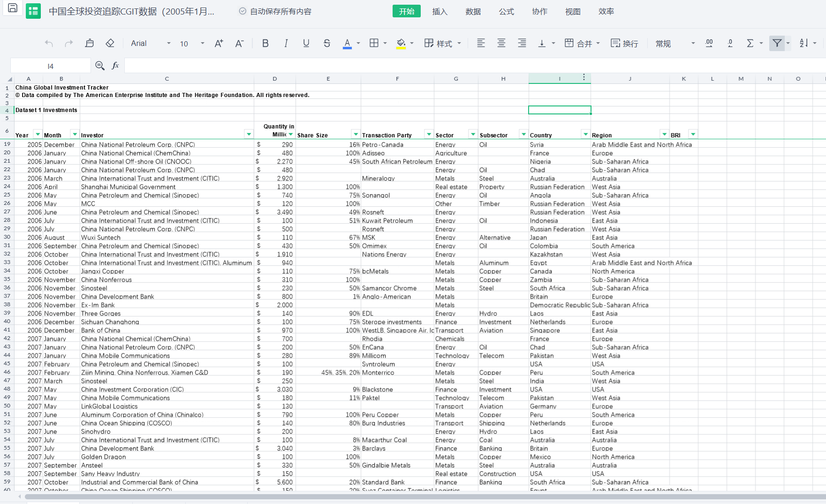826x504 pixels.
Task: Click the sum formula icon
Action: click(x=750, y=44)
